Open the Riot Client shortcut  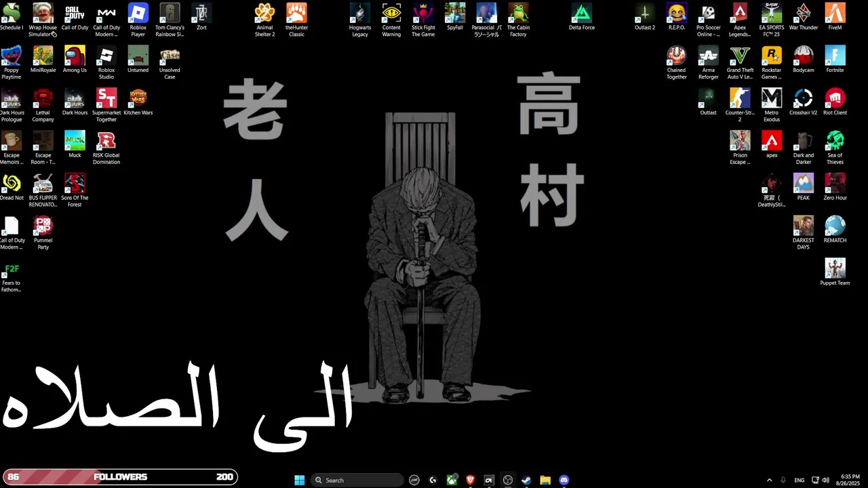pyautogui.click(x=835, y=102)
